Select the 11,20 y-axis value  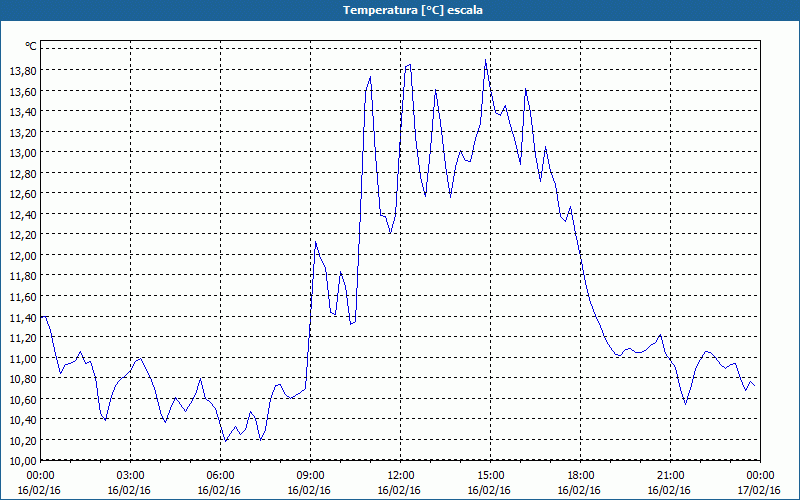click(x=22, y=338)
